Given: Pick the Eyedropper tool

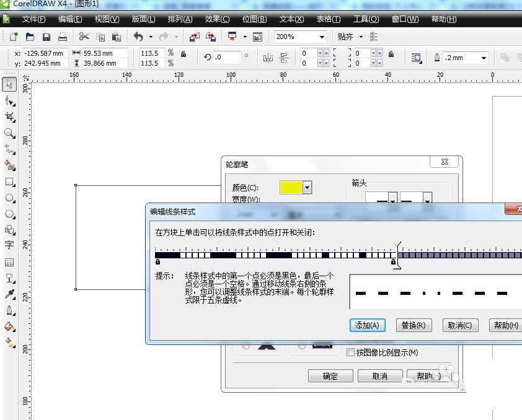Looking at the screenshot, I should coord(9,294).
